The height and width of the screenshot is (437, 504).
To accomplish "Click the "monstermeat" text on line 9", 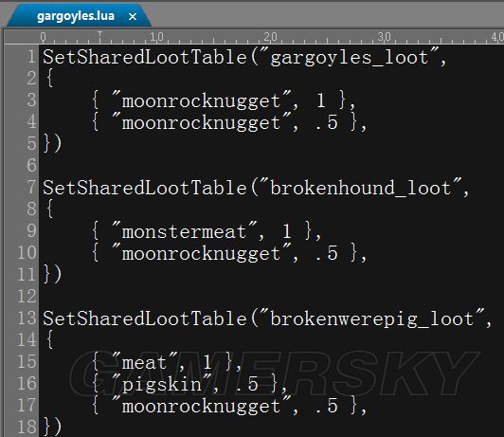I will coord(184,231).
